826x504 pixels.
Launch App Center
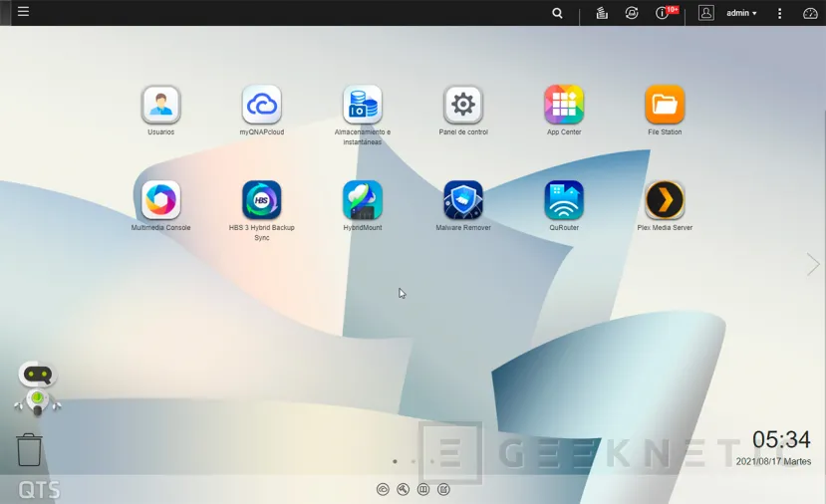(x=564, y=105)
